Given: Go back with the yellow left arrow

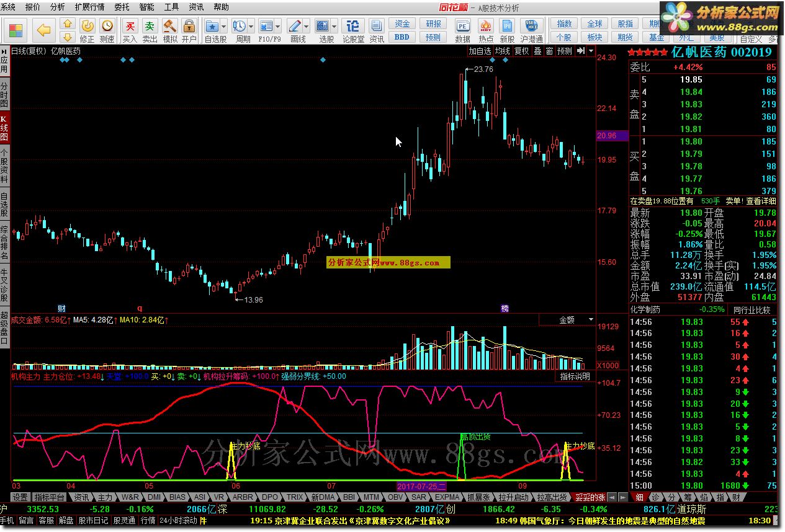Looking at the screenshot, I should 43,30.
